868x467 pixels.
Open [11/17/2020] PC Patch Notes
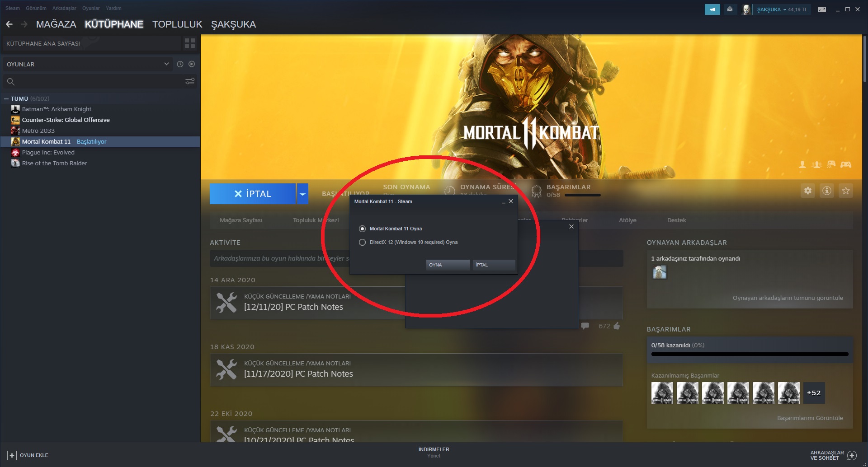pyautogui.click(x=298, y=374)
